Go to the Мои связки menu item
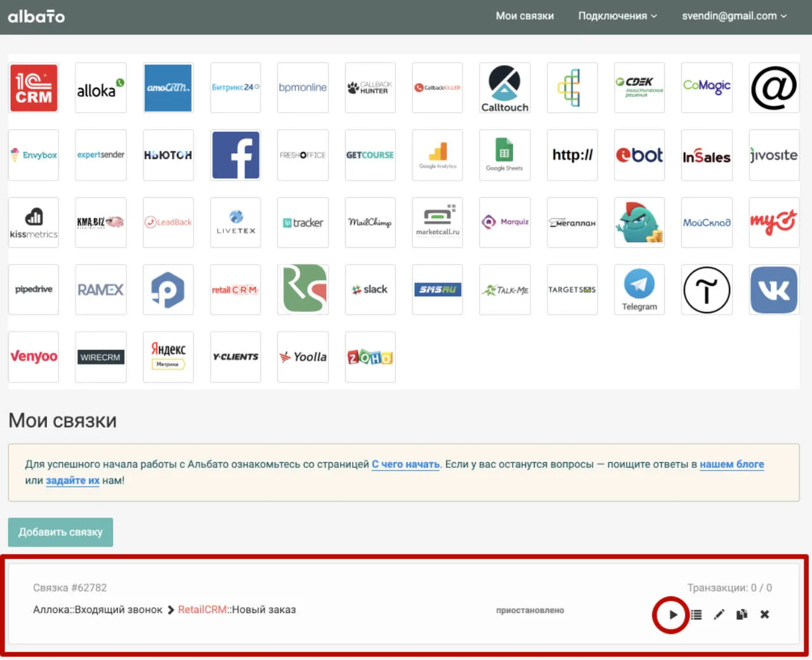Viewport: 812px width, 660px height. pos(525,16)
